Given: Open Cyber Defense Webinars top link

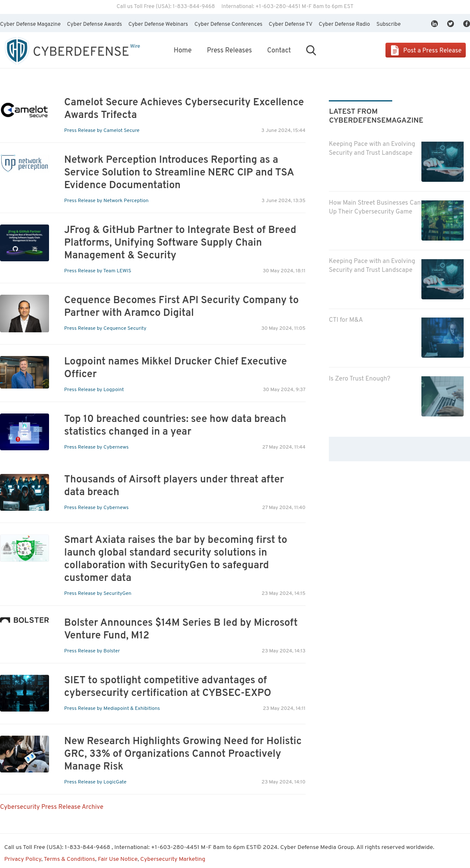Looking at the screenshot, I should coord(158,24).
